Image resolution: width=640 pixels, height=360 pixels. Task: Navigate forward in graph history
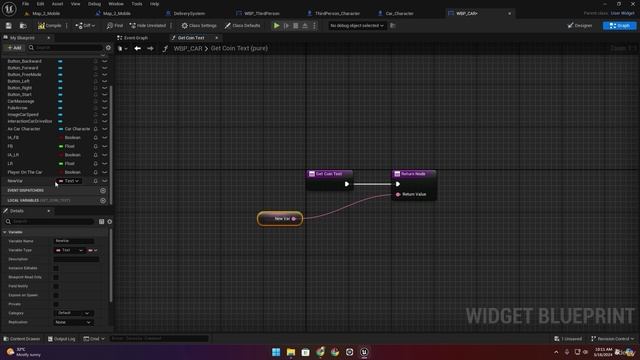[151, 48]
